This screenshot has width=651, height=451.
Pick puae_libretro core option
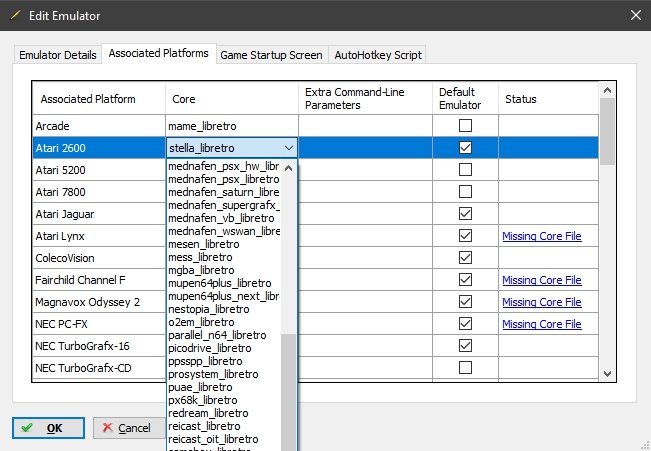224,387
